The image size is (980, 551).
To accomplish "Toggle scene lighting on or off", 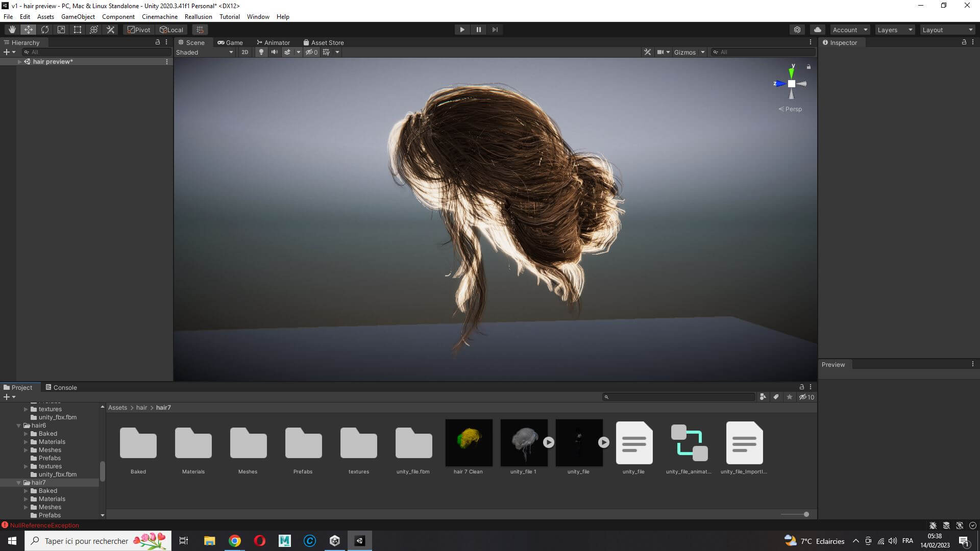I will coord(261,52).
